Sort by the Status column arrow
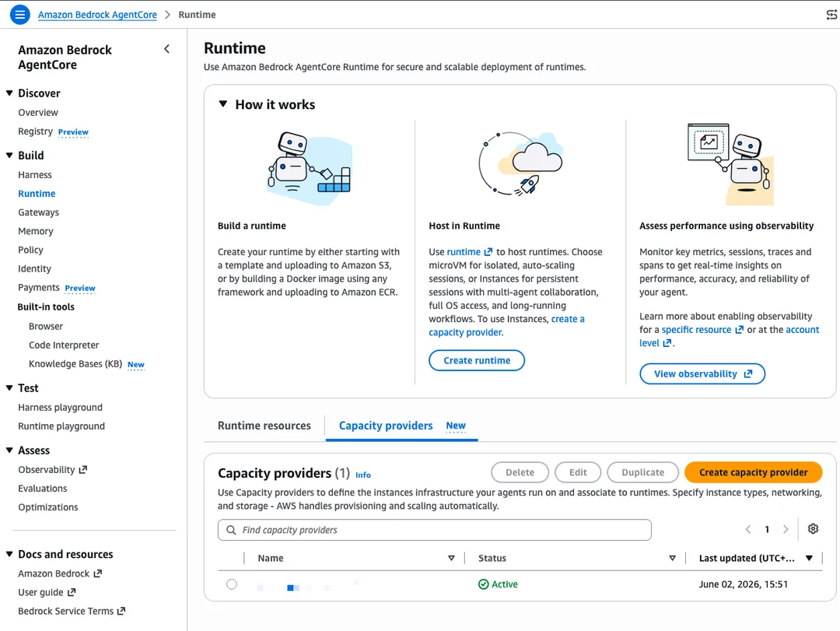The height and width of the screenshot is (631, 840). (x=672, y=558)
